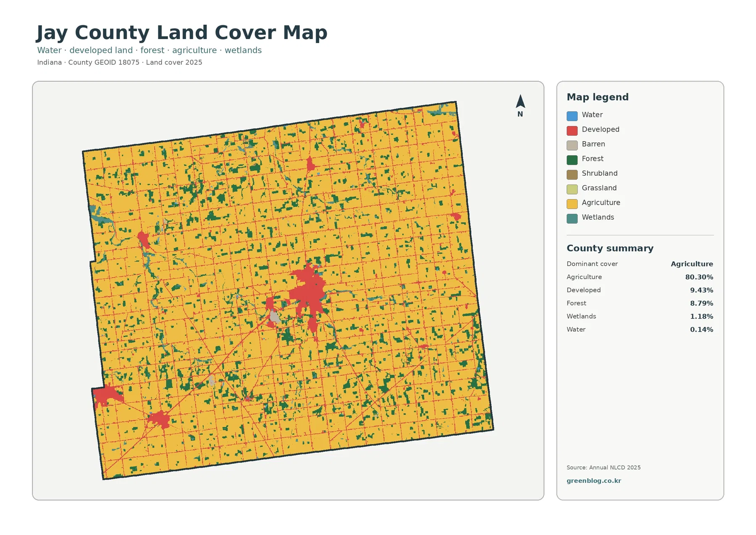This screenshot has width=756, height=535.
Task: Select the Agriculture 80.30% summary row
Action: [640, 277]
